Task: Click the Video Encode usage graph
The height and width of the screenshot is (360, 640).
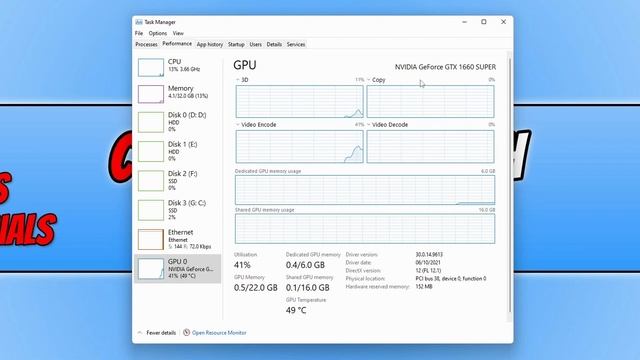Action: click(299, 147)
